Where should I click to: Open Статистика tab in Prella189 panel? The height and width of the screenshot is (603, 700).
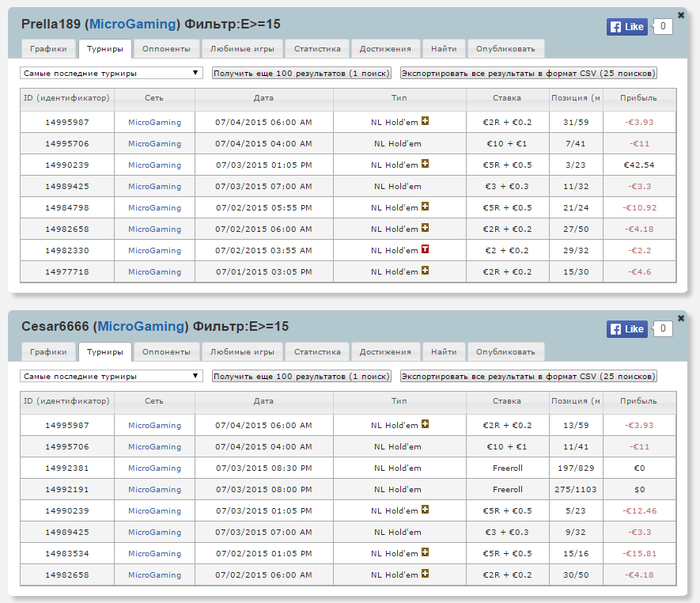tap(317, 49)
